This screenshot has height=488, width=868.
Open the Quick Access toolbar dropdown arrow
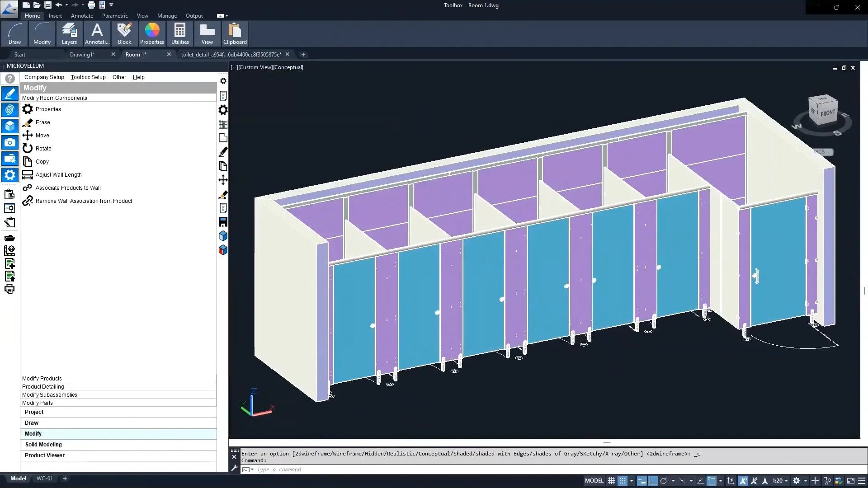tap(112, 5)
